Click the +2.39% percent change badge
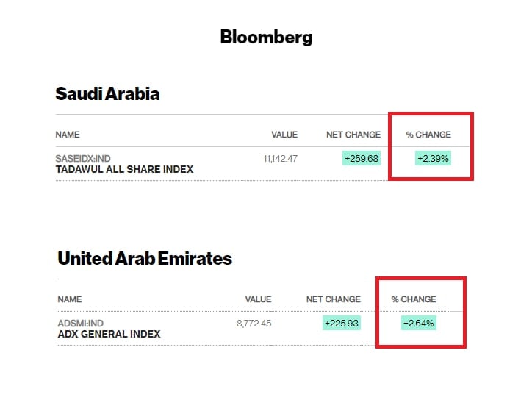The height and width of the screenshot is (414, 532). point(433,159)
